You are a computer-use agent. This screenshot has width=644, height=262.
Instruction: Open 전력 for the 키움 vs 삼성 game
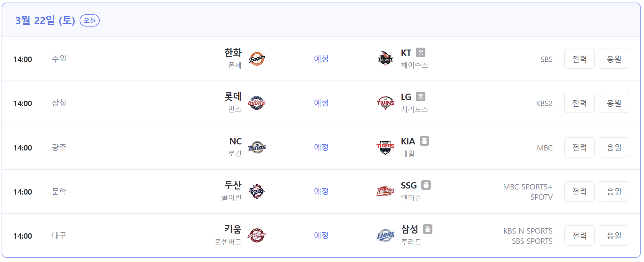point(579,235)
